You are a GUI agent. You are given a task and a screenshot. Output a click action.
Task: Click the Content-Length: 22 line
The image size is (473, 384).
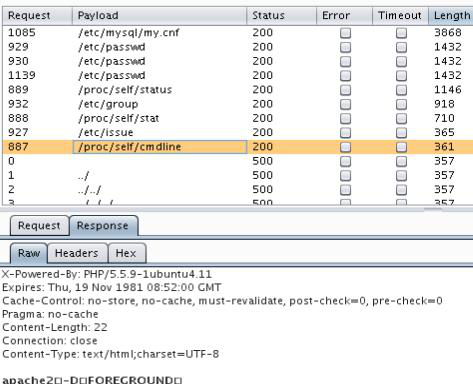(55, 327)
